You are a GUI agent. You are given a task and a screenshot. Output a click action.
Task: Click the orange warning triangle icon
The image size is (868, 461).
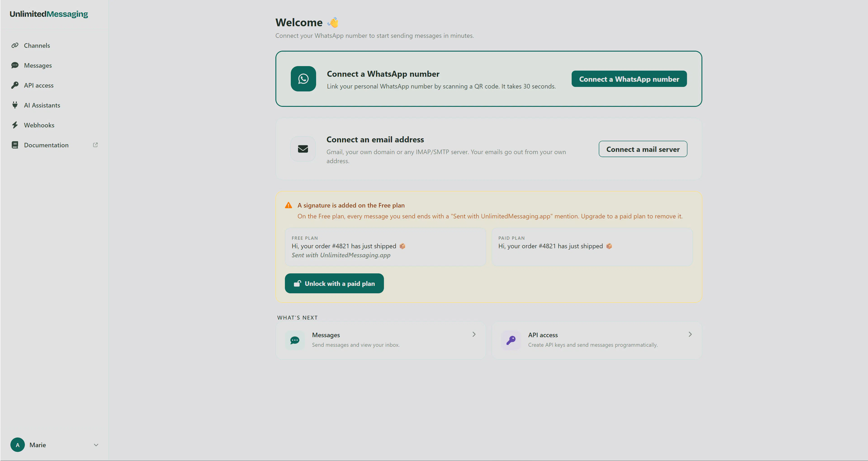[289, 205]
